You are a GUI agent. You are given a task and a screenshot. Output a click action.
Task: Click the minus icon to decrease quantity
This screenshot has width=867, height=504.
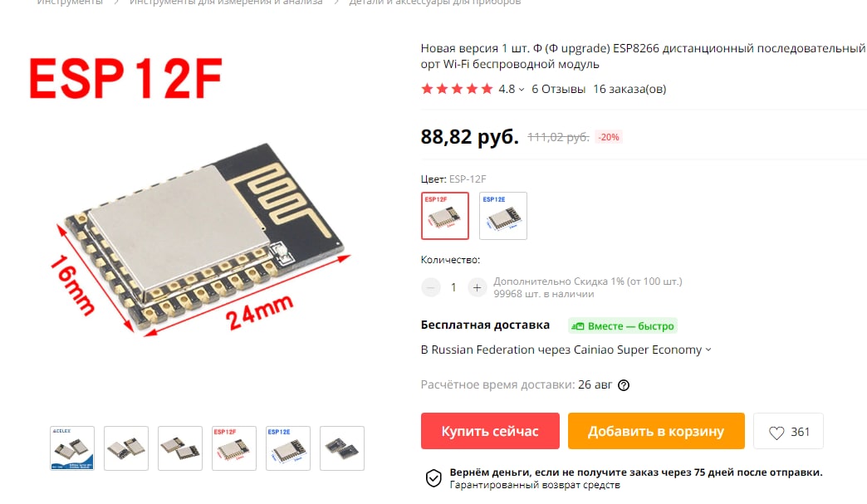(x=430, y=287)
